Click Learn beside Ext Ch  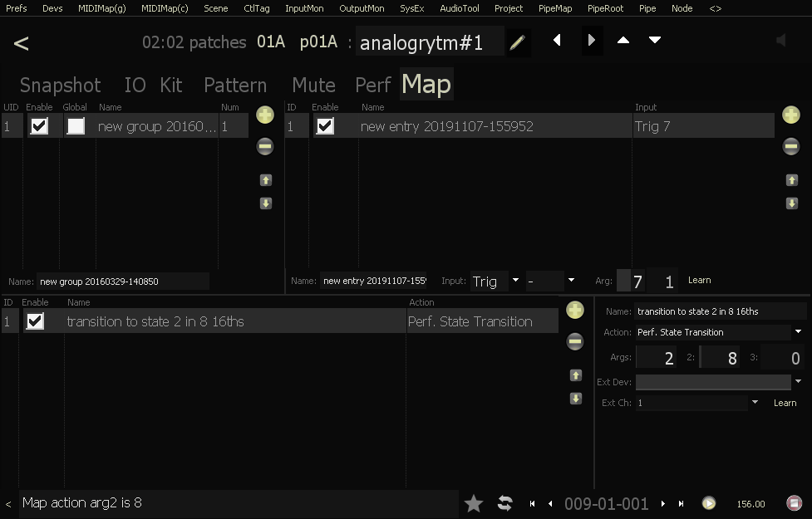(785, 403)
